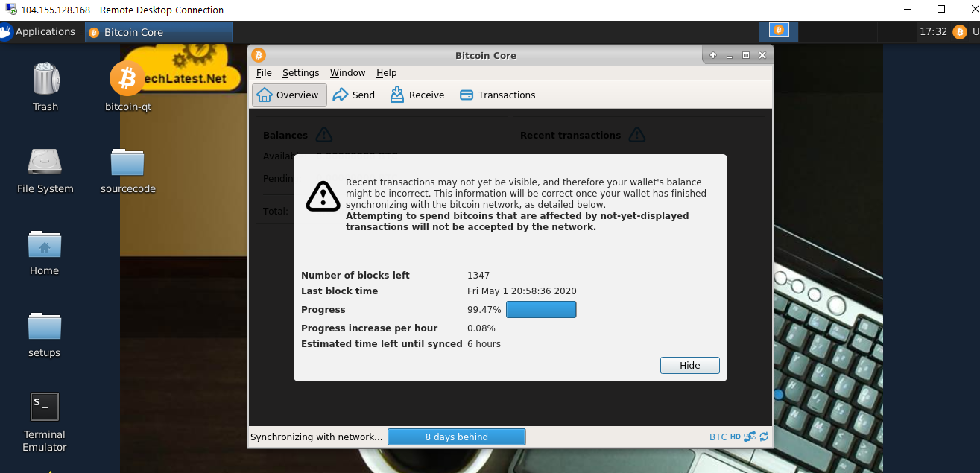Open the Applications menu in top panel

[x=38, y=31]
